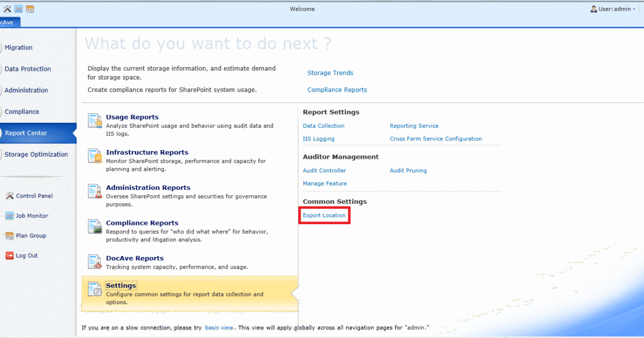Switch to basic view
The image size is (644, 338).
tap(219, 327)
